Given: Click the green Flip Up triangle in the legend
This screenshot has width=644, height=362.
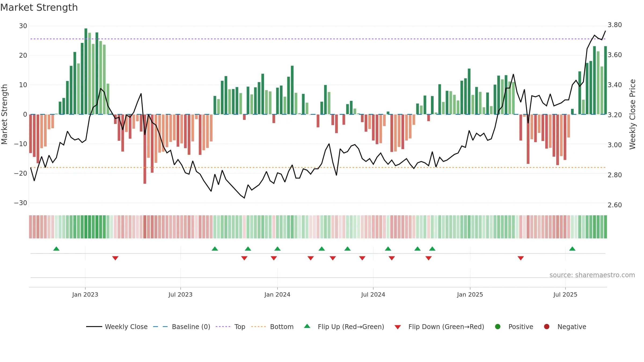Looking at the screenshot, I should (x=307, y=326).
